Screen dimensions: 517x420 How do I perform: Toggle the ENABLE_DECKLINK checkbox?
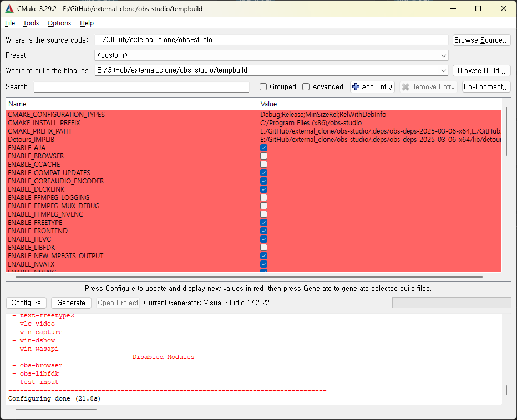[x=264, y=189]
